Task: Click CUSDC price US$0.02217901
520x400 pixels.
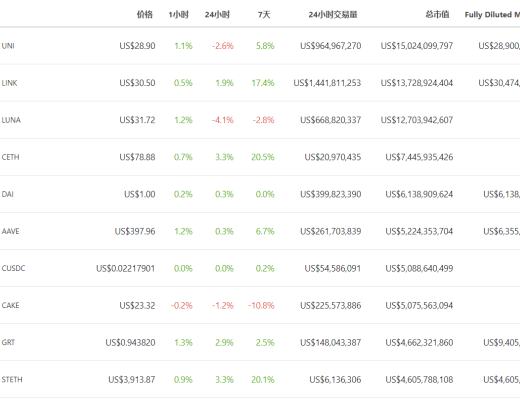Action: pyautogui.click(x=126, y=268)
